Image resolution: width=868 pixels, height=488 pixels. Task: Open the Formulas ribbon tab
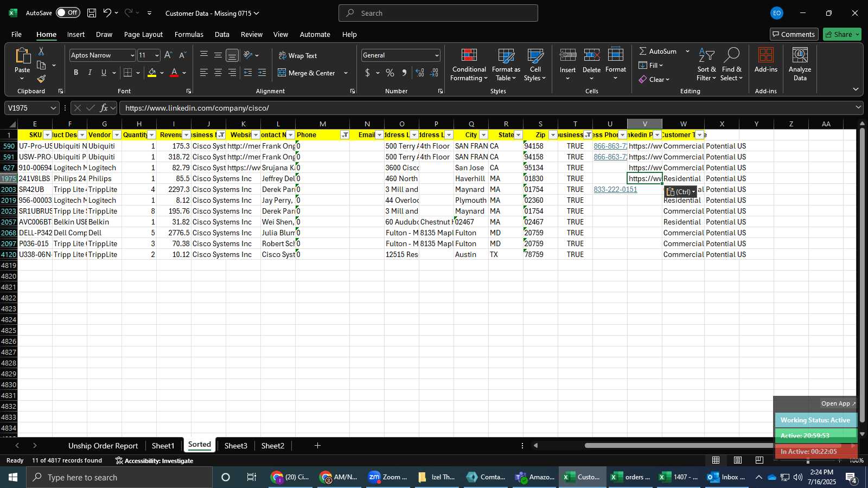point(189,34)
